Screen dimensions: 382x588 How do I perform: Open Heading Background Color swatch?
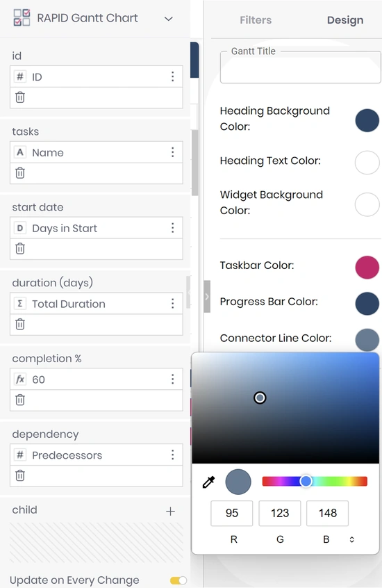point(367,120)
